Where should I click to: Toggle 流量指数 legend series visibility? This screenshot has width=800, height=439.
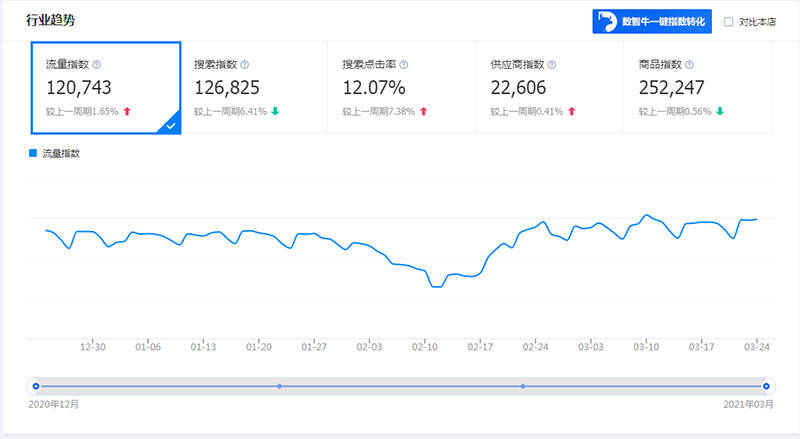(55, 153)
